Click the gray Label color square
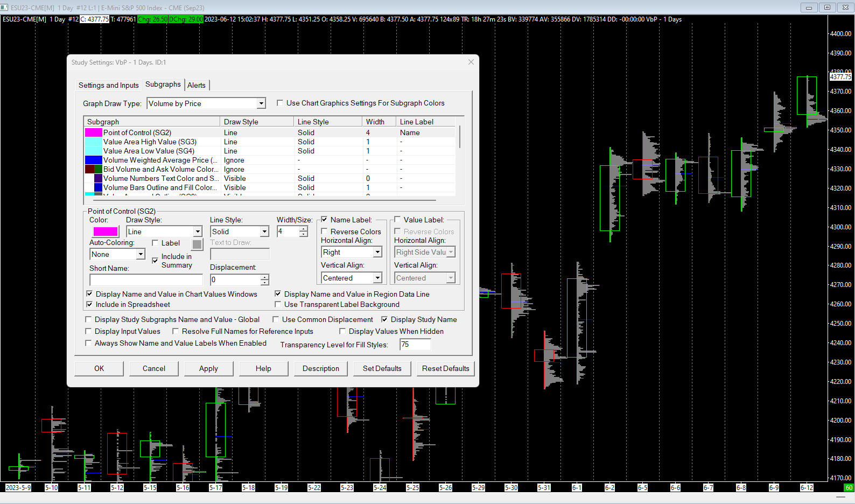The width and height of the screenshot is (855, 504). click(x=197, y=244)
